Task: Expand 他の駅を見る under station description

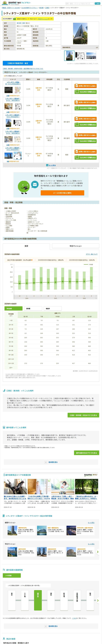Action: pyautogui.click(x=51, y=462)
